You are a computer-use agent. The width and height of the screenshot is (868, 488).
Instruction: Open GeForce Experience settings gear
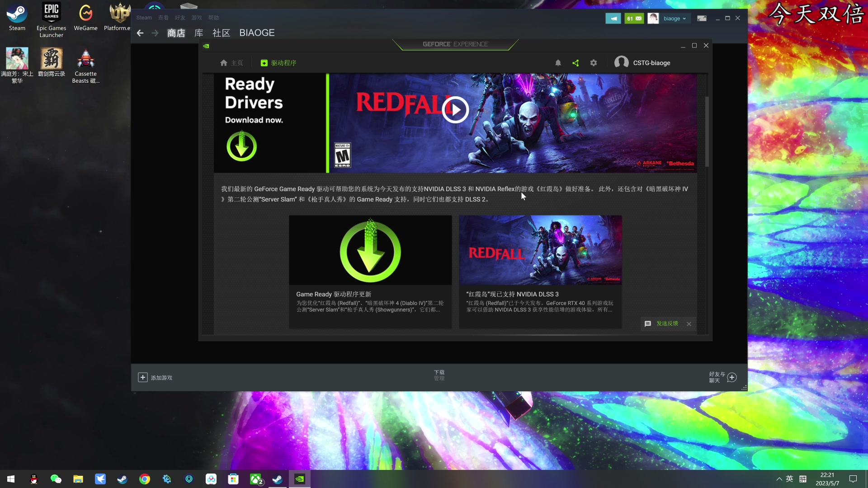coord(594,63)
